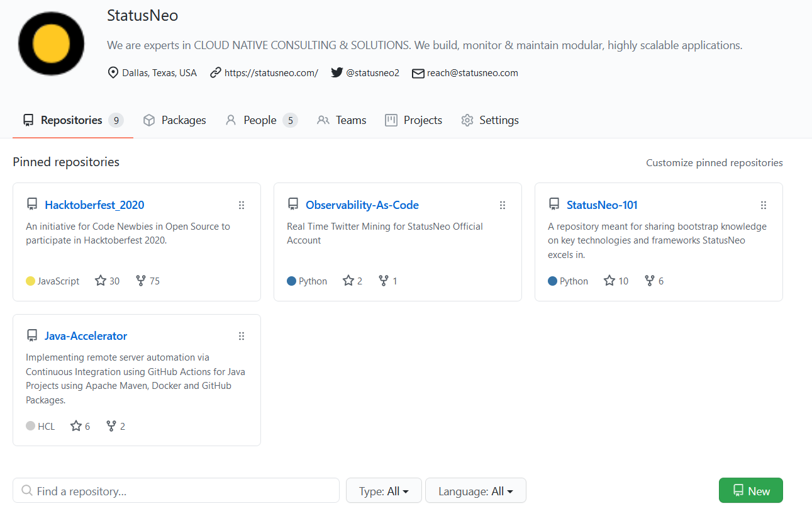812x511 pixels.
Task: Click the People count badge 5
Action: (290, 120)
